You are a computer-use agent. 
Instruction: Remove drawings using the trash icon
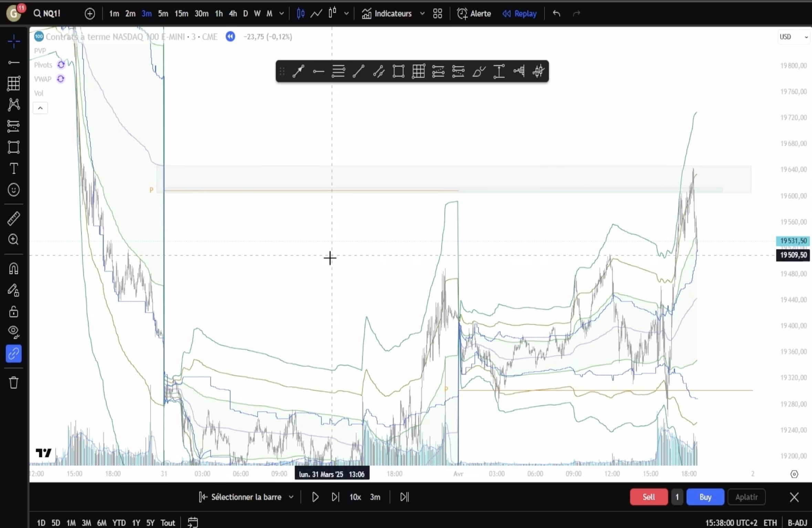click(x=13, y=383)
